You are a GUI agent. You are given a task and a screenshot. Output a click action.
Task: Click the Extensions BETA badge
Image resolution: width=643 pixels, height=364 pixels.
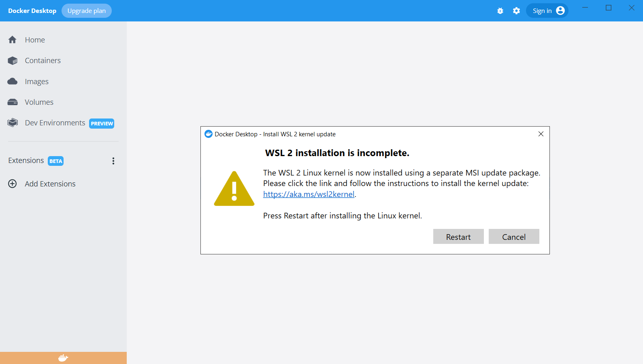coord(56,161)
